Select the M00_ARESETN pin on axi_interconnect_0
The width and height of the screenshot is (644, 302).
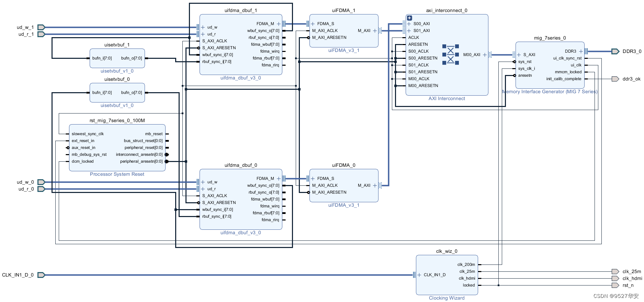423,86
